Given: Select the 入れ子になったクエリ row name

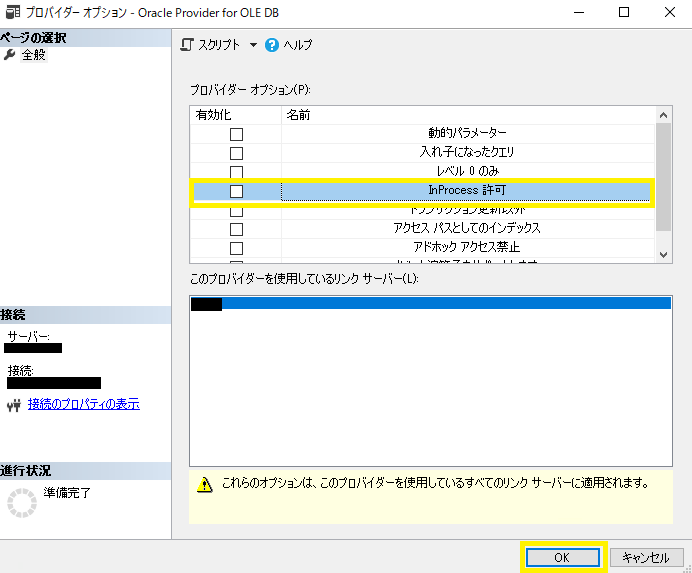Looking at the screenshot, I should click(467, 152).
